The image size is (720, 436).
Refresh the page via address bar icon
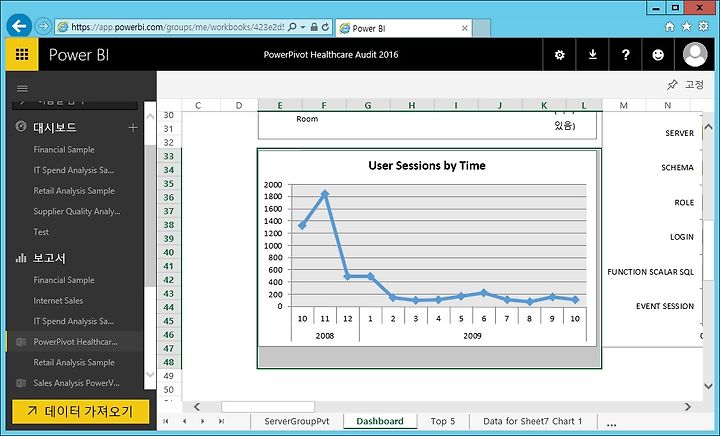[325, 27]
